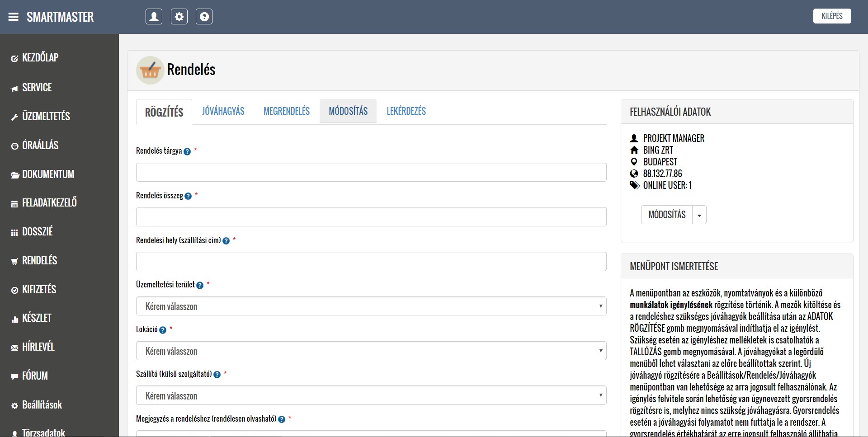The image size is (868, 437).
Task: Click the Rendelés tárgya input field
Action: point(371,172)
